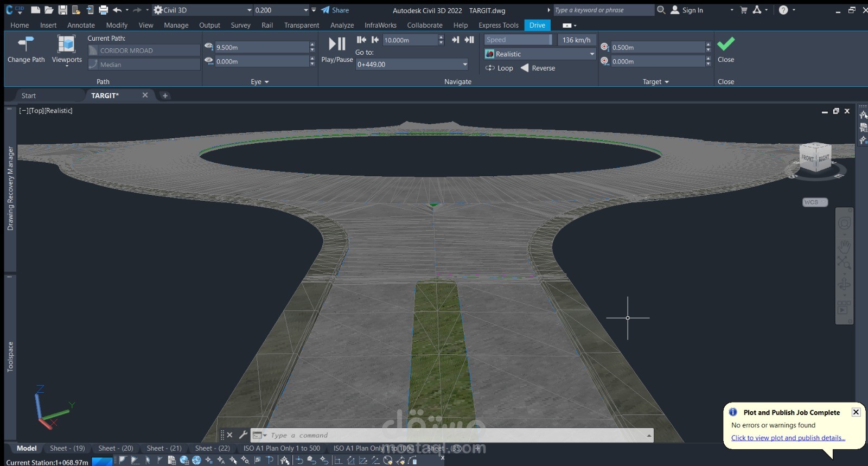
Task: Click the steering wheel navigation icon
Action: 844,224
